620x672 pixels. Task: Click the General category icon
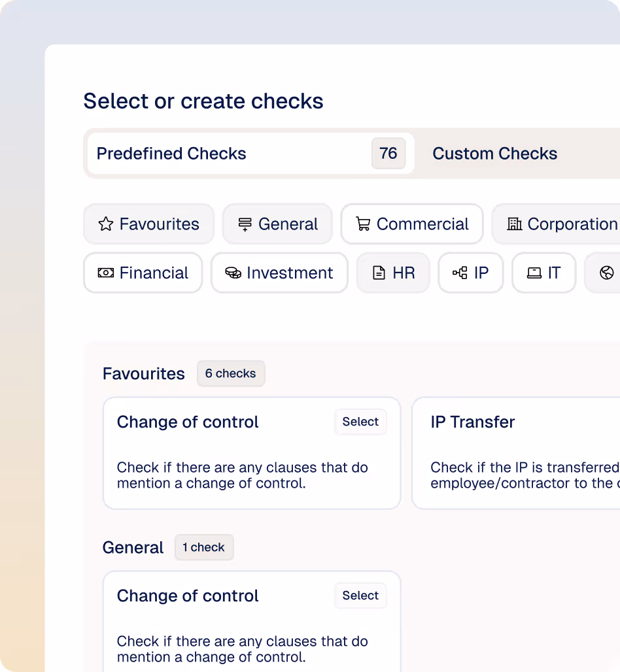[x=245, y=224]
